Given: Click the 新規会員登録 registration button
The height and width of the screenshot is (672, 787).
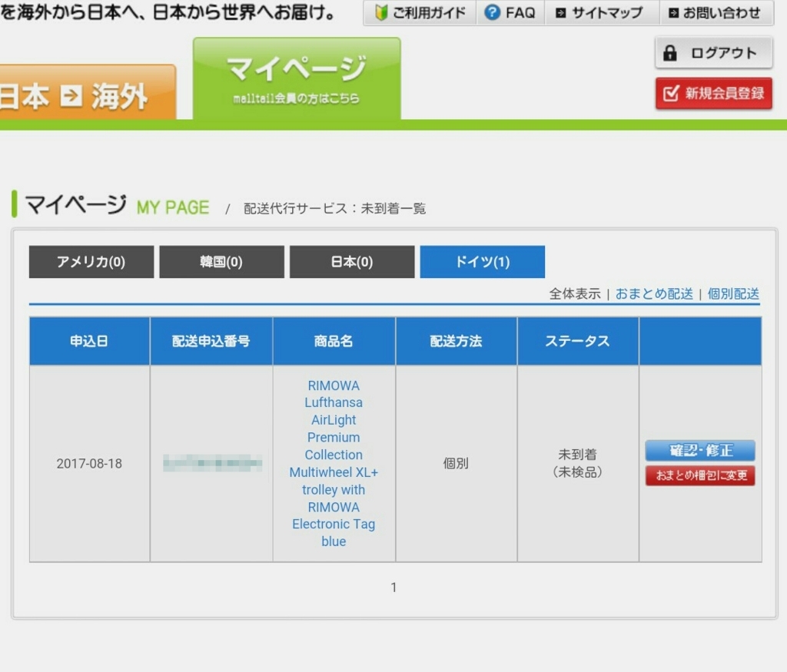Looking at the screenshot, I should click(713, 93).
